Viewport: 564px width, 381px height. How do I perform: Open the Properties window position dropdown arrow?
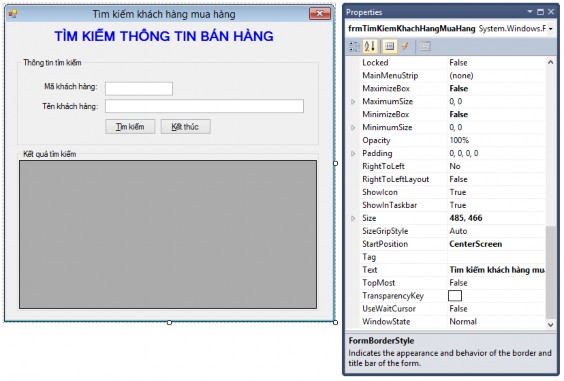pos(530,12)
